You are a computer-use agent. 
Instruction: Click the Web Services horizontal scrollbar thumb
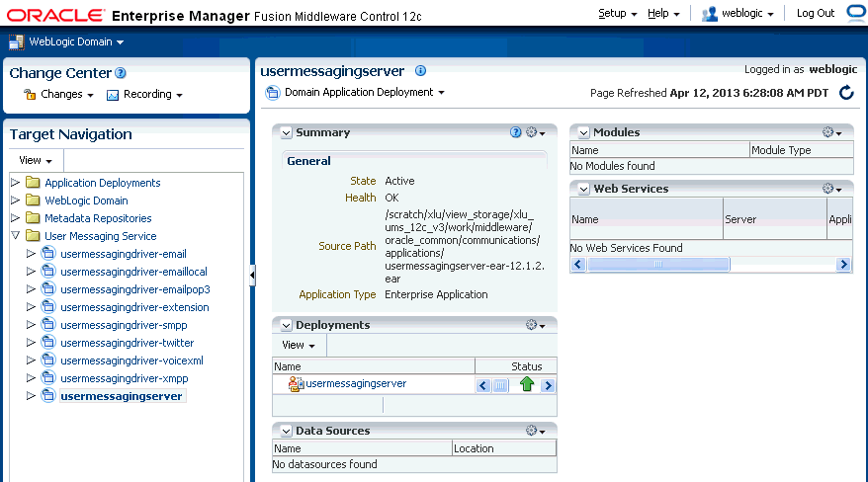click(x=658, y=265)
